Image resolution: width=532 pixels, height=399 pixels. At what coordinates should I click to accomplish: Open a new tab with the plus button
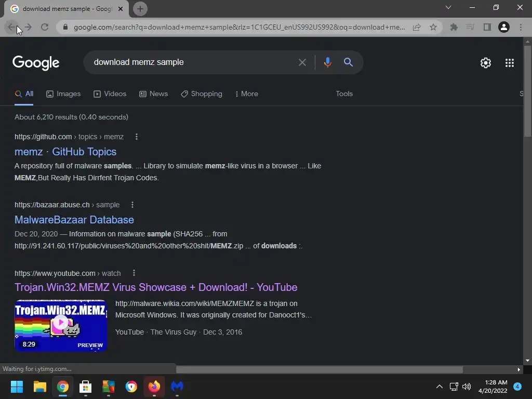coord(140,9)
